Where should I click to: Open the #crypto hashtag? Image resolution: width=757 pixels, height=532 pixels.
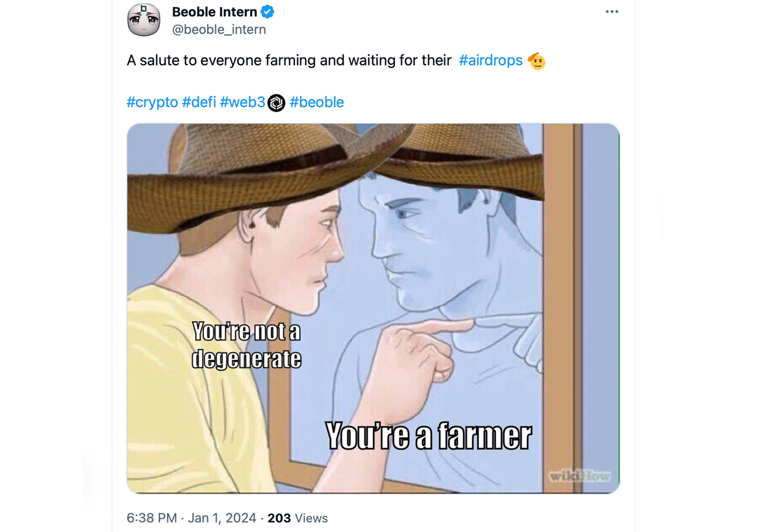tap(152, 102)
